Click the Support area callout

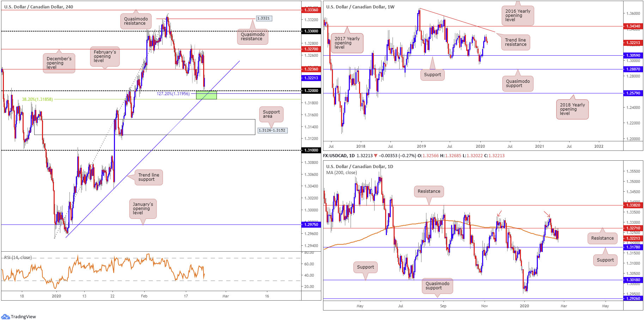pos(271,114)
